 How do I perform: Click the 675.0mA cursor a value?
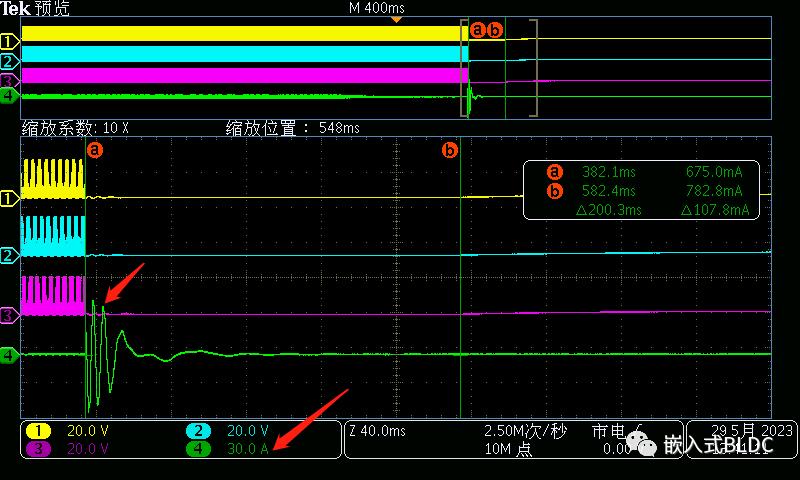point(714,172)
